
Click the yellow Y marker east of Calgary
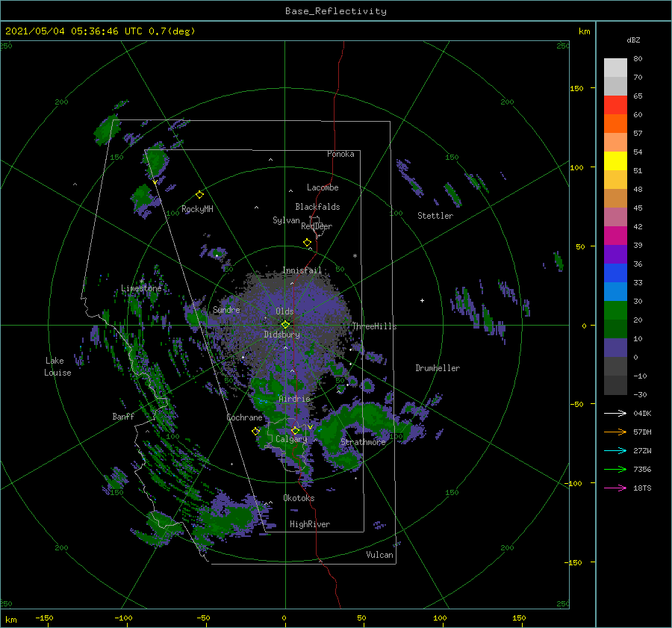(x=310, y=427)
